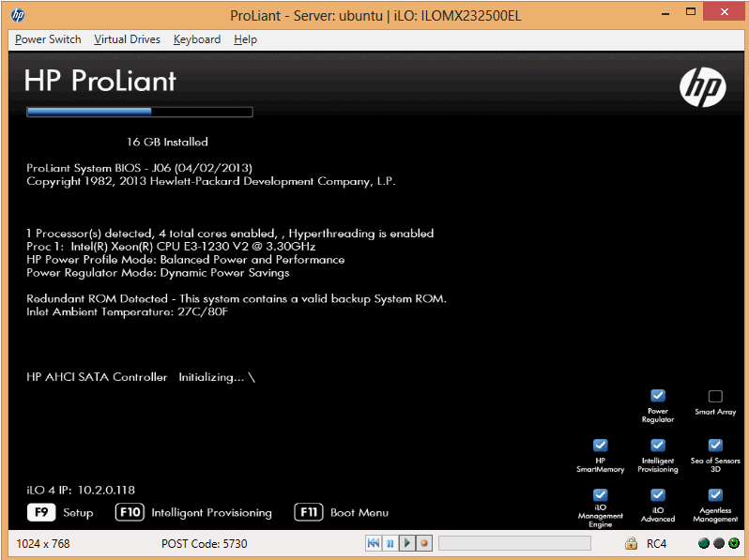Click the skip-to-start playback button
749x560 pixels.
point(374,543)
